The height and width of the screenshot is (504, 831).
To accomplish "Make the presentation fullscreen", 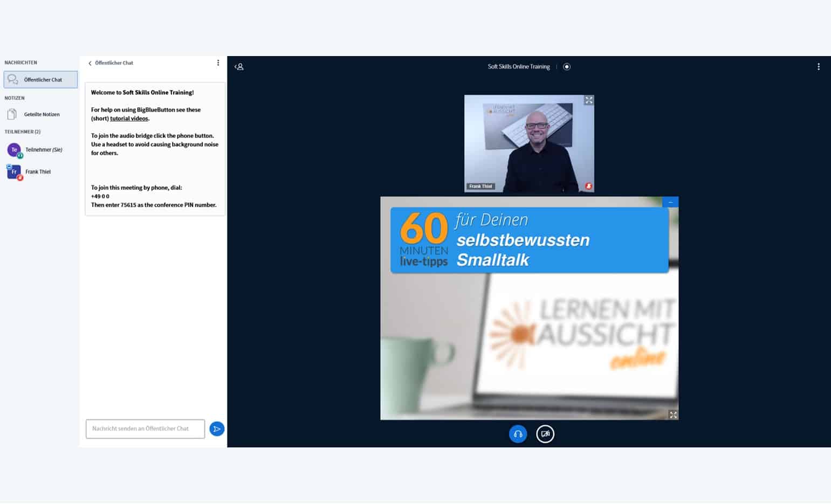I will (673, 415).
